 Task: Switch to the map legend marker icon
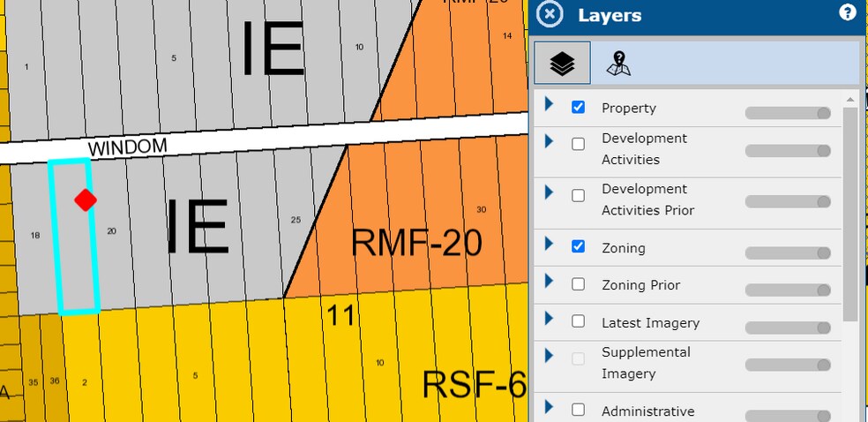click(x=620, y=64)
